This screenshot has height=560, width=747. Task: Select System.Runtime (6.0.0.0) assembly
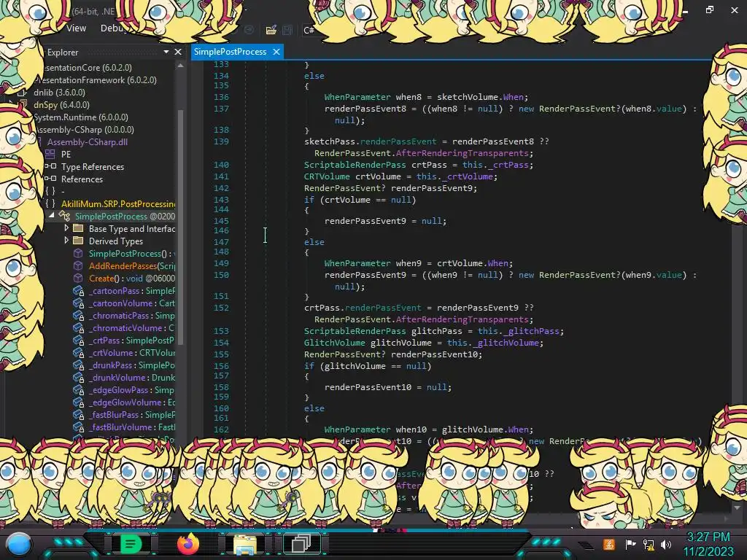pos(80,117)
